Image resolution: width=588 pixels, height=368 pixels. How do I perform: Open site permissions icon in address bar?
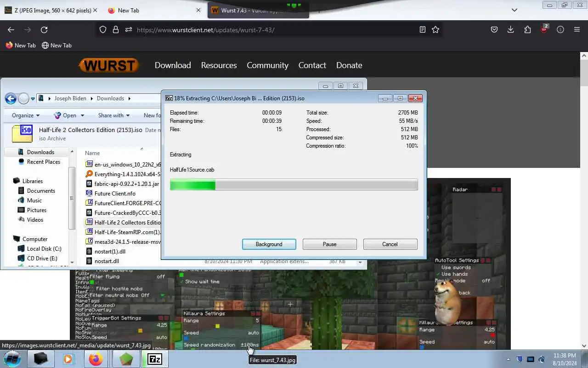pyautogui.click(x=129, y=29)
